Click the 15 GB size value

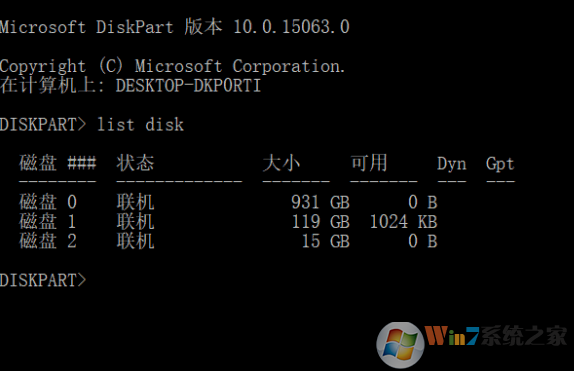(x=325, y=241)
